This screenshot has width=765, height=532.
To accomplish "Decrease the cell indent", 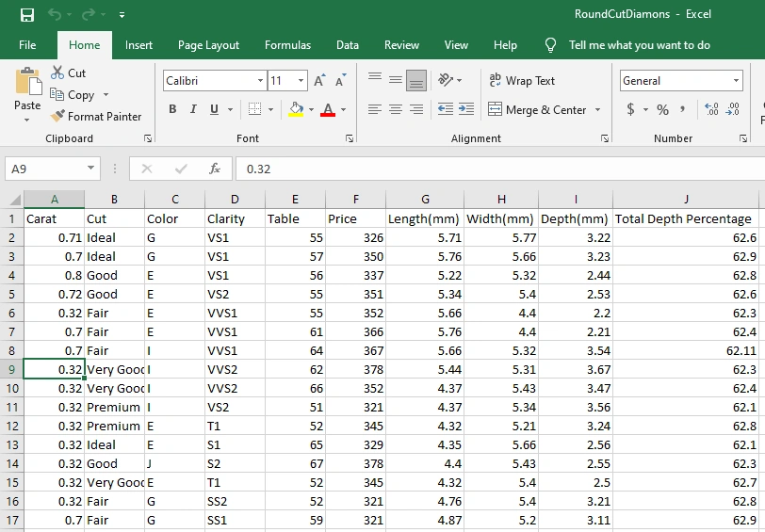I will click(445, 109).
